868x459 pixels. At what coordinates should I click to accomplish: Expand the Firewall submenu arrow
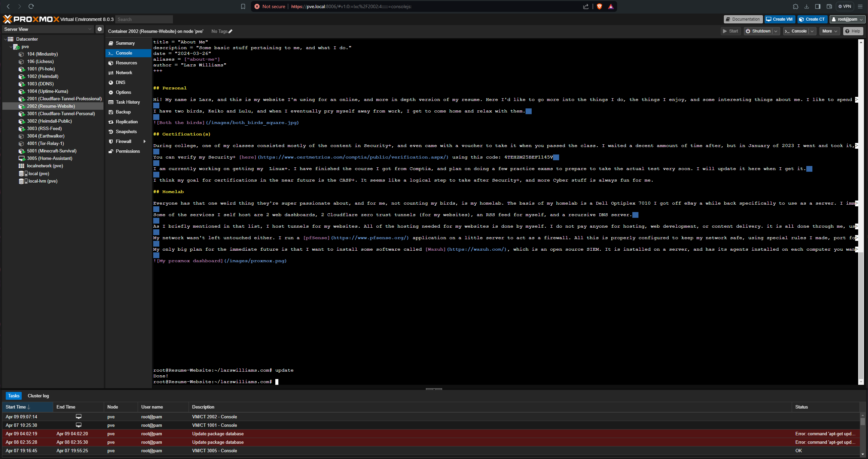pos(145,142)
